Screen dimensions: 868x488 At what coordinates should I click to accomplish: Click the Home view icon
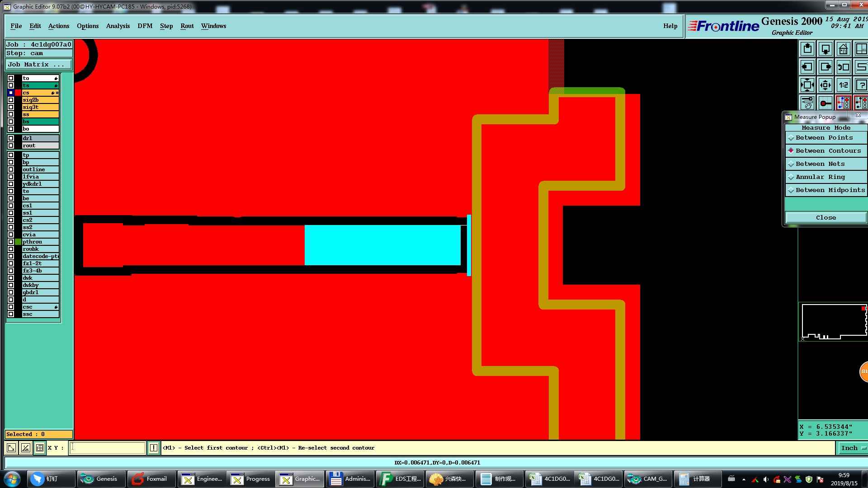(x=843, y=49)
